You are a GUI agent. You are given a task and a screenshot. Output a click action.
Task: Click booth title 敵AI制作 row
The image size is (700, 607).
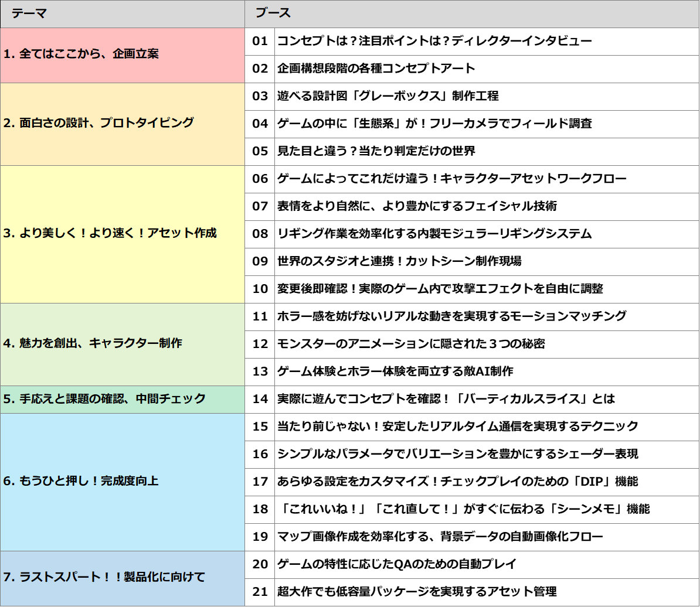(487, 372)
